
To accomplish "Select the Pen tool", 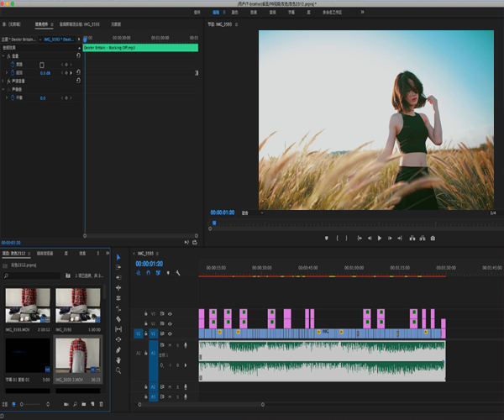I will click(x=118, y=350).
